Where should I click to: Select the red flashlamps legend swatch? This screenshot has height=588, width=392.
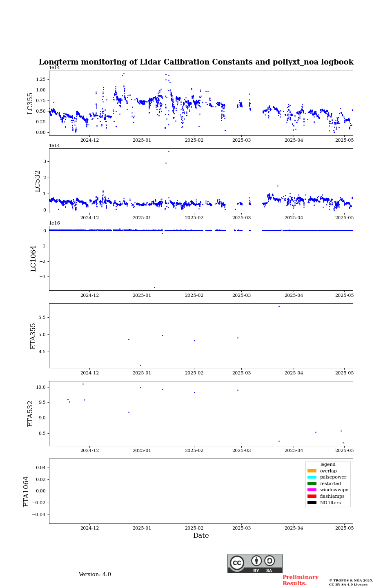tap(312, 496)
